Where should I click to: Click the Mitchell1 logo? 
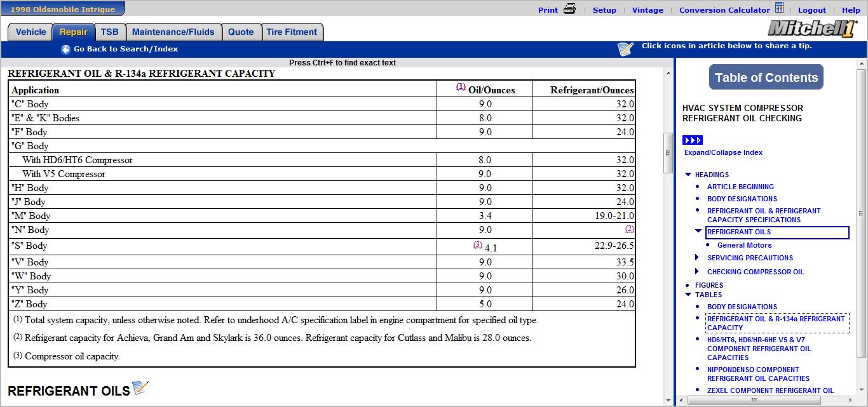(811, 29)
